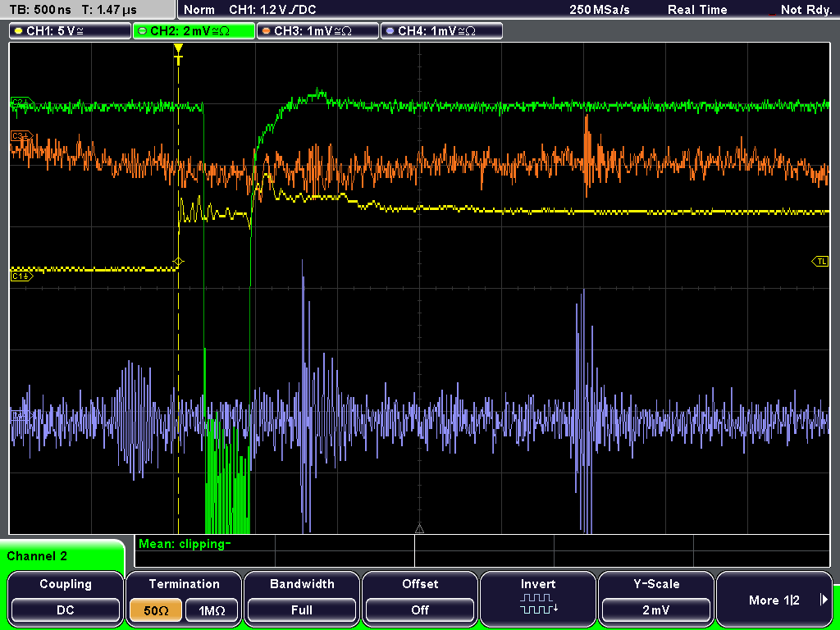
Task: Select the CH2: 2 mV channel tab
Action: 194,31
